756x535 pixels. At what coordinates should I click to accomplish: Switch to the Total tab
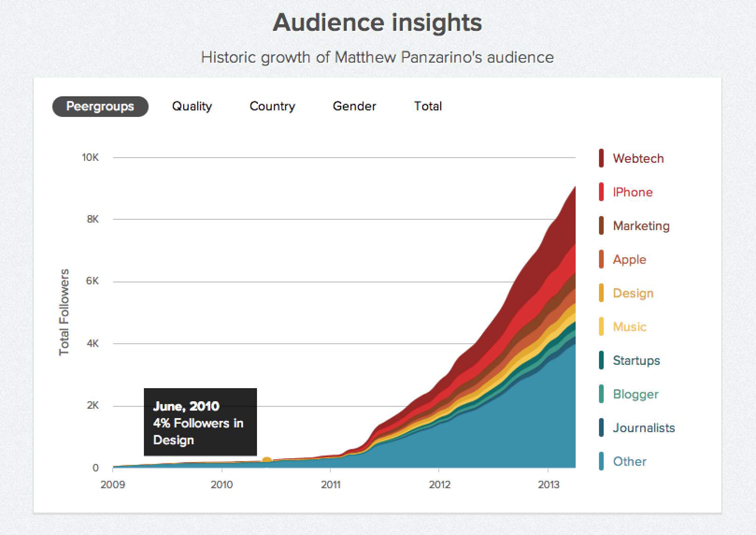pos(428,106)
